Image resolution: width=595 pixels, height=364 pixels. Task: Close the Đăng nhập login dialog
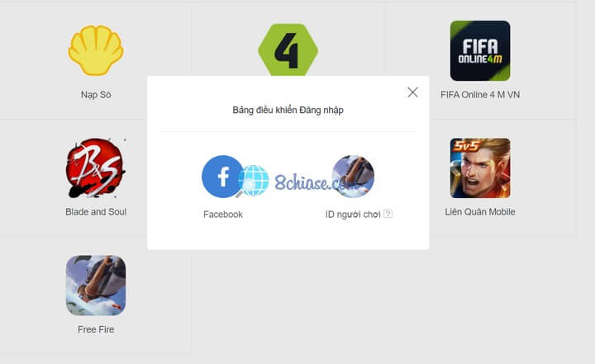[x=412, y=92]
